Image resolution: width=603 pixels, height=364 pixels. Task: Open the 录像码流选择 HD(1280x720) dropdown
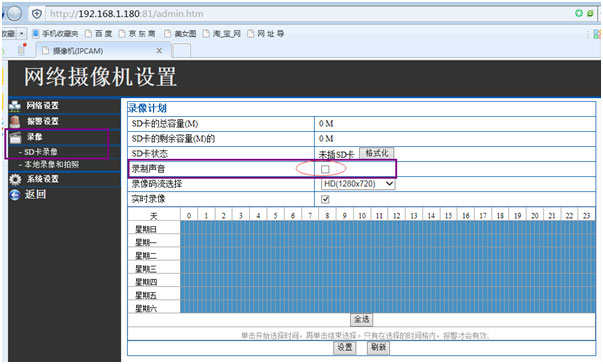(358, 184)
